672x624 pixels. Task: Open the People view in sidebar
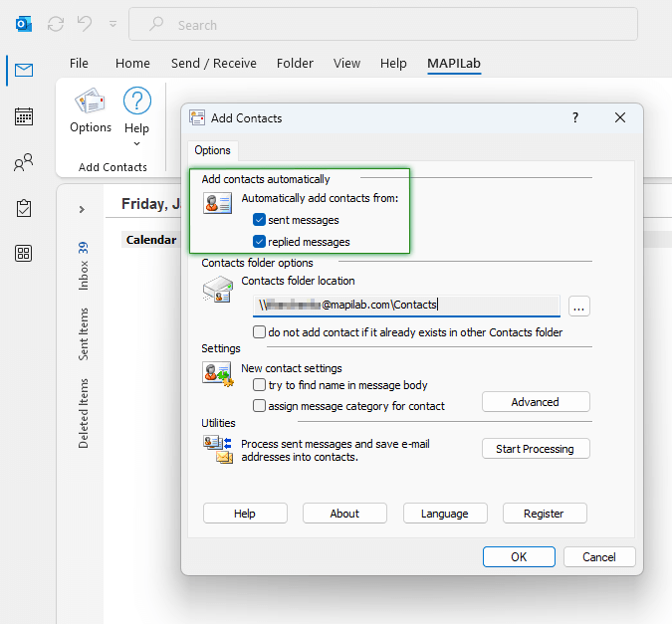point(24,162)
